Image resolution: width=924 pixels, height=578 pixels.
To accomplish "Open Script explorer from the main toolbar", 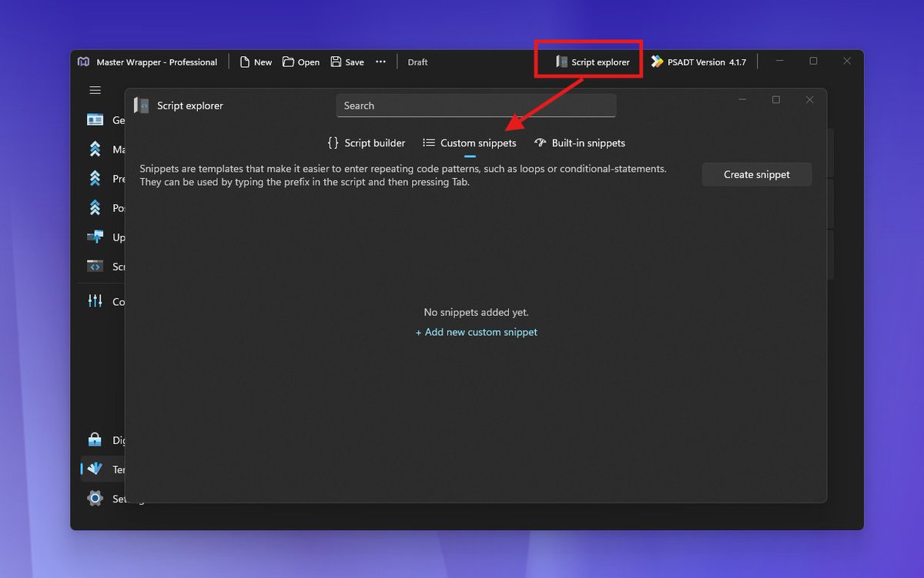I will click(593, 62).
